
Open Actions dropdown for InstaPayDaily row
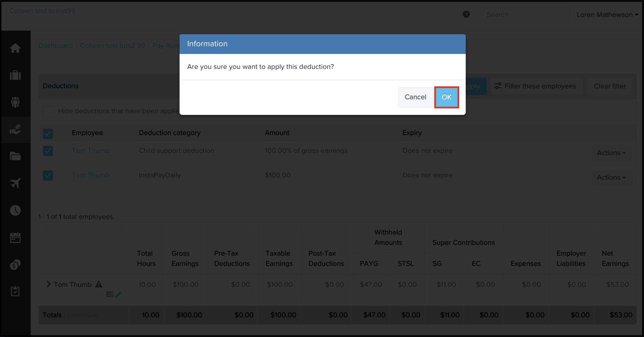[x=611, y=177]
